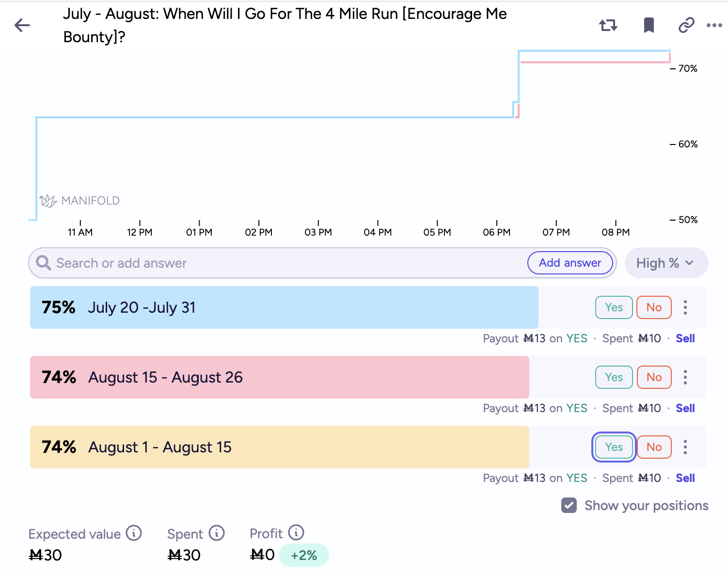The width and height of the screenshot is (728, 576).
Task: Open info tooltip next to Expected value
Action: (x=134, y=533)
